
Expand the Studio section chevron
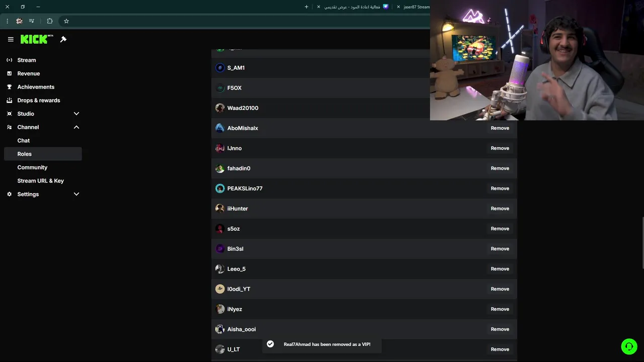pos(76,114)
